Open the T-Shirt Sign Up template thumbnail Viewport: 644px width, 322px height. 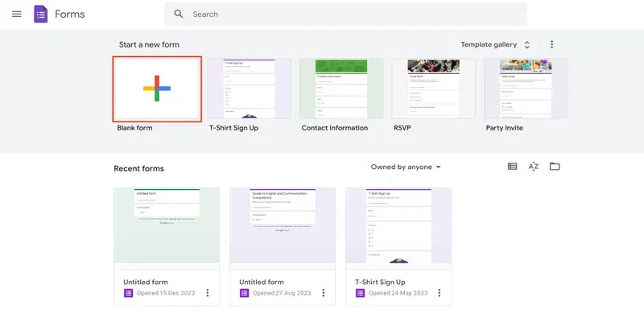pos(249,89)
